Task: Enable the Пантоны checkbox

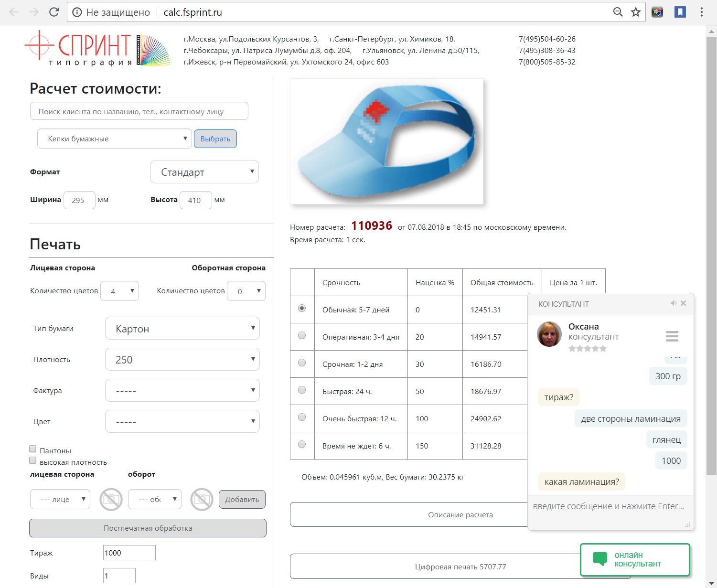Action: 33,449
